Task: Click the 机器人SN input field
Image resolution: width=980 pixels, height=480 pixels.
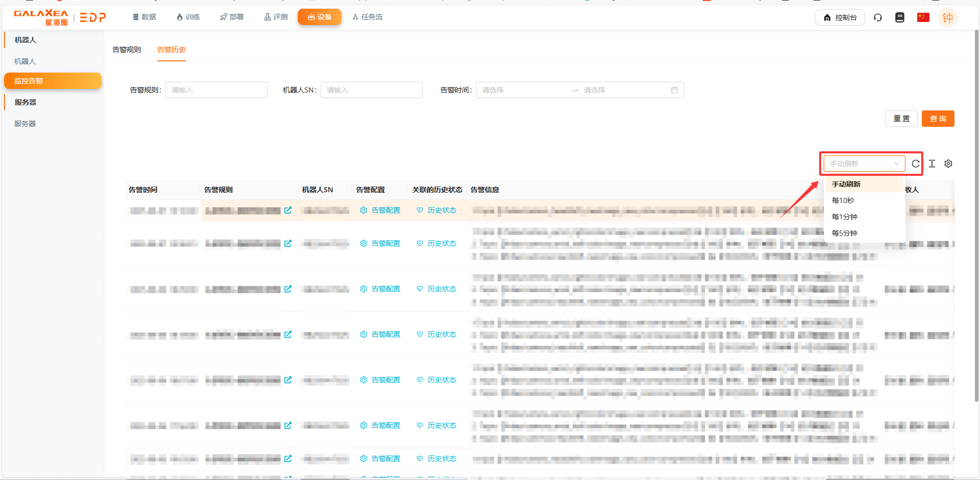Action: click(371, 90)
